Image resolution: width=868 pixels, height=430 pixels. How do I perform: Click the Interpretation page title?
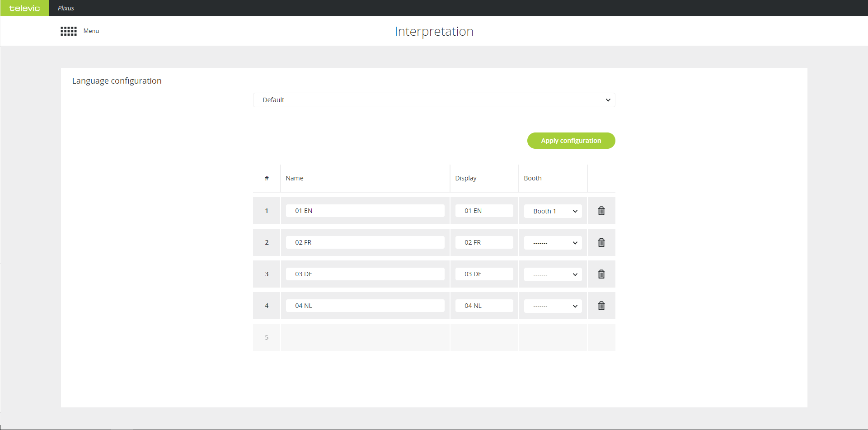[x=434, y=31]
